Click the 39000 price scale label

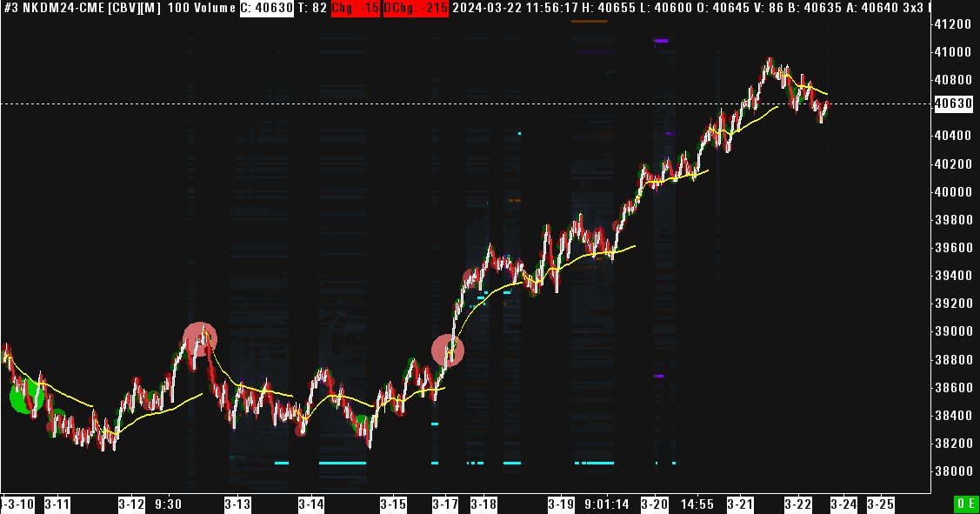(952, 332)
